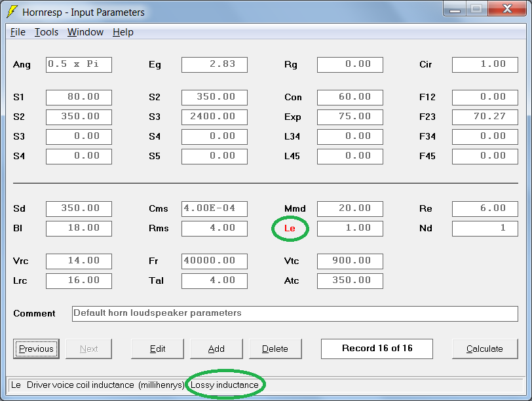The image size is (532, 401).
Task: Click the Calculate button
Action: pyautogui.click(x=485, y=349)
